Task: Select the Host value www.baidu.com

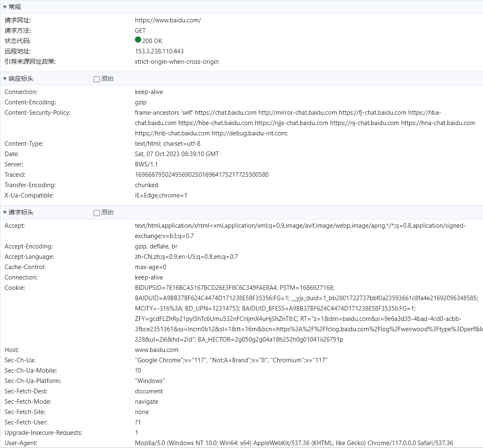Action: tap(156, 350)
